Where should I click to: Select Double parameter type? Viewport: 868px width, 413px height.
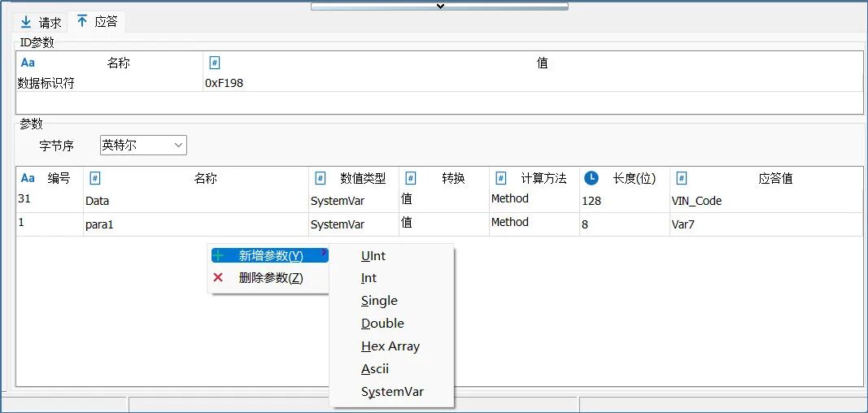point(382,324)
